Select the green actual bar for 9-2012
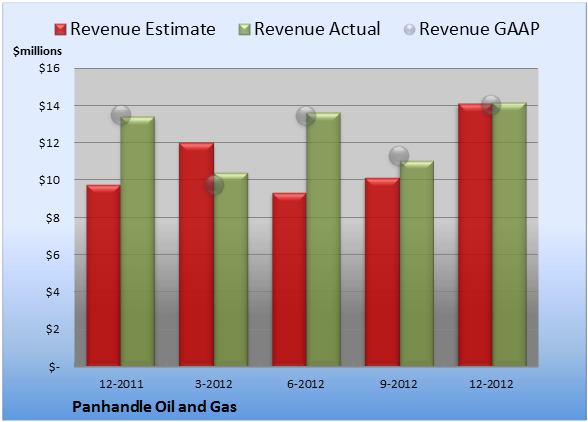 click(x=417, y=263)
